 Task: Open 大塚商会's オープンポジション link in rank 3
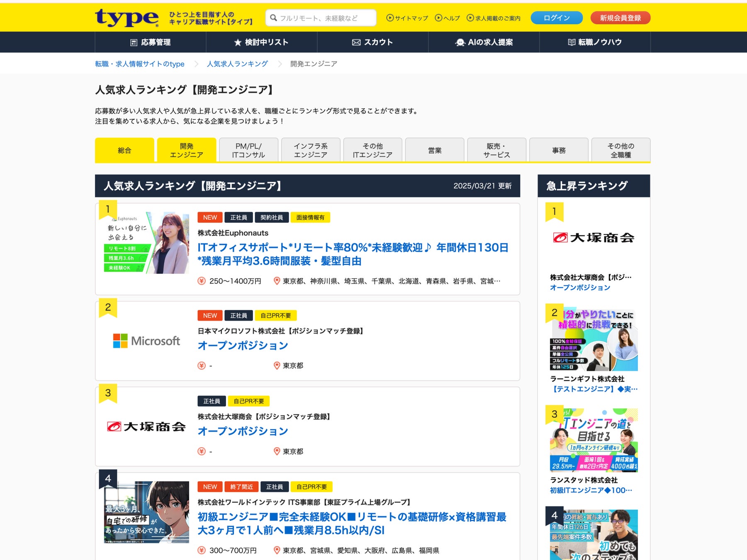(x=243, y=431)
